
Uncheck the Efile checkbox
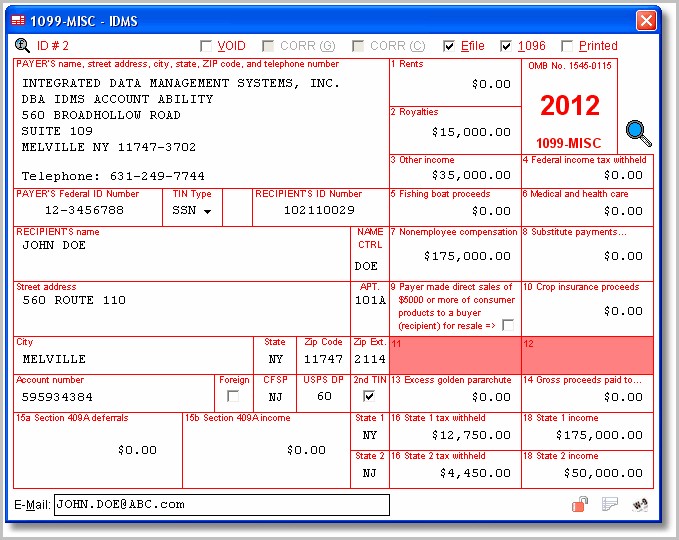point(449,46)
